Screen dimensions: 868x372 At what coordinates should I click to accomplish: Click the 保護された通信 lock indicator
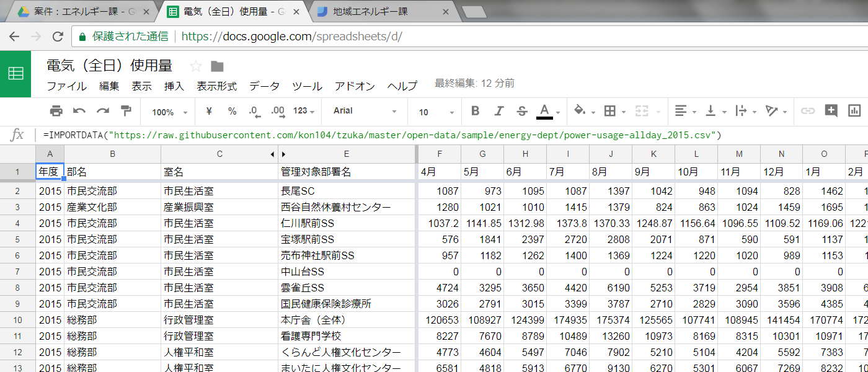123,37
